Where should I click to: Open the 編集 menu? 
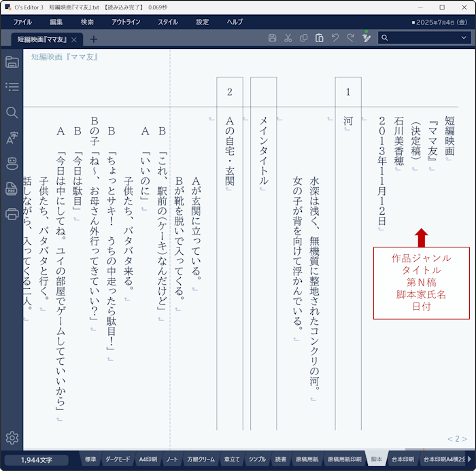click(x=56, y=22)
